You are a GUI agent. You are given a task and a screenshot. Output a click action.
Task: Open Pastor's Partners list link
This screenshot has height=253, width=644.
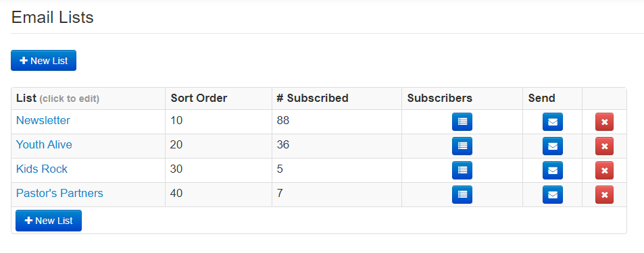click(59, 193)
